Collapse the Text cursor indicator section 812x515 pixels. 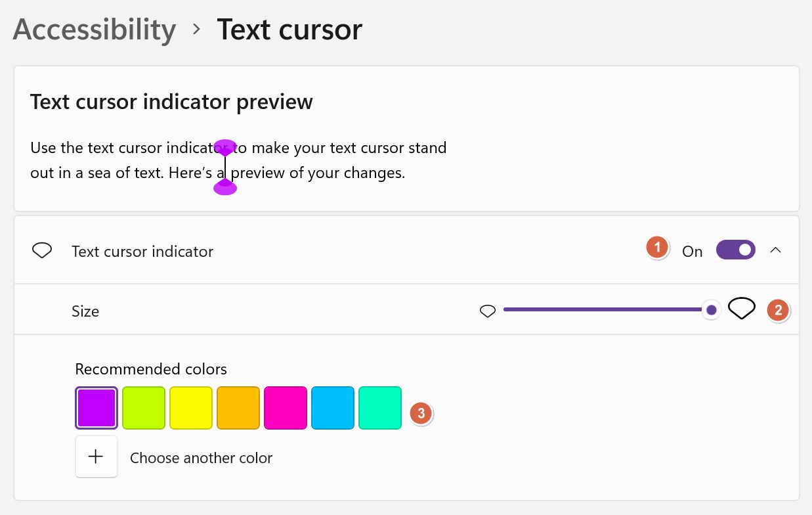click(776, 250)
